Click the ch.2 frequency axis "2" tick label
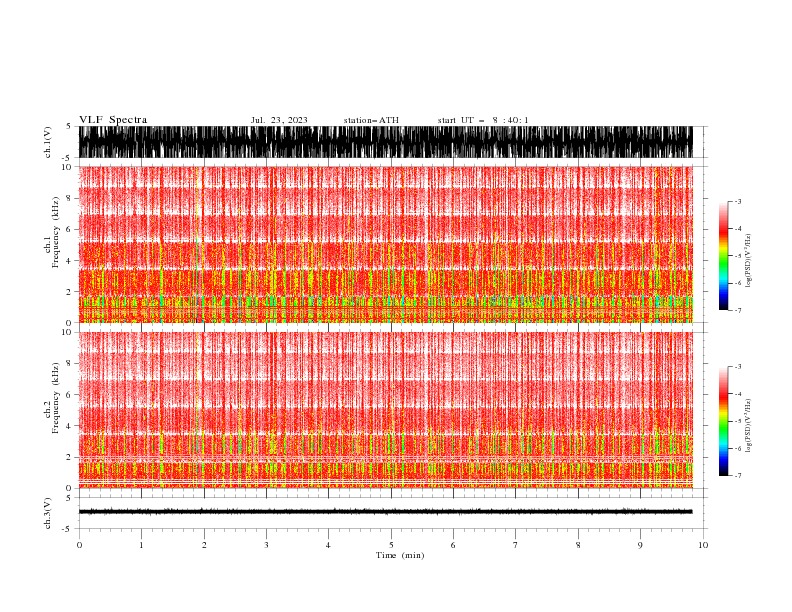 point(69,457)
